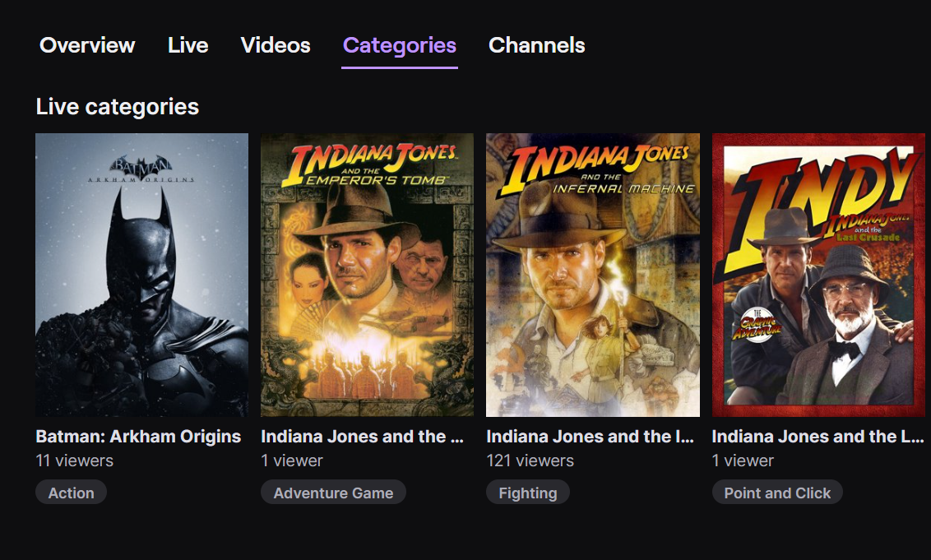Select the Fighting tag
The height and width of the screenshot is (560, 931).
(527, 493)
